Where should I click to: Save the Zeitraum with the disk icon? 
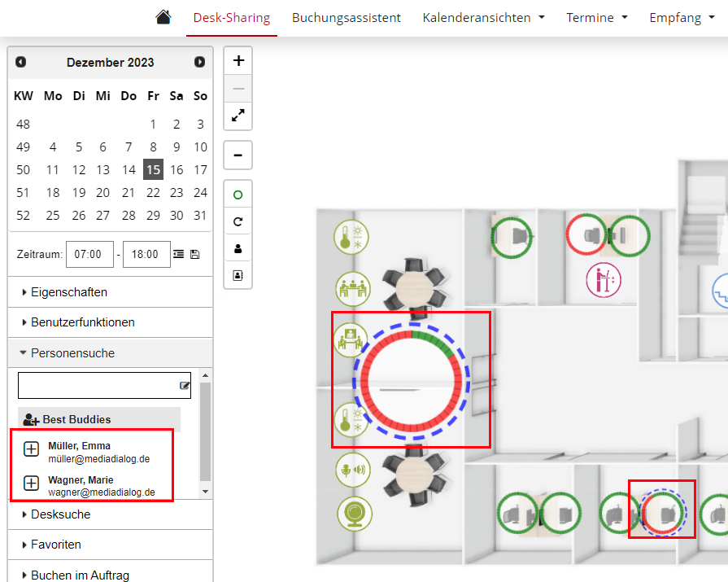click(x=195, y=254)
